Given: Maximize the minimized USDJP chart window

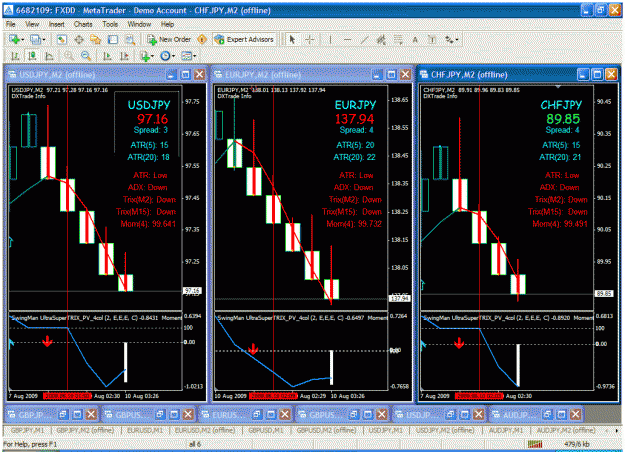Looking at the screenshot, I should point(465,415).
